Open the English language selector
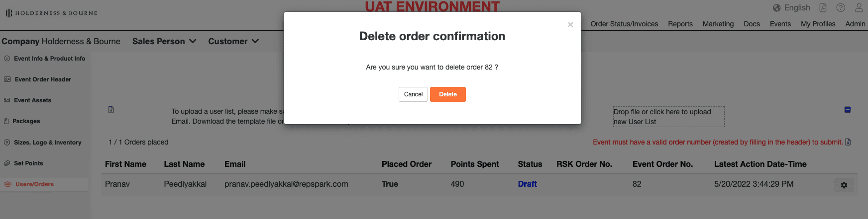 pyautogui.click(x=797, y=8)
